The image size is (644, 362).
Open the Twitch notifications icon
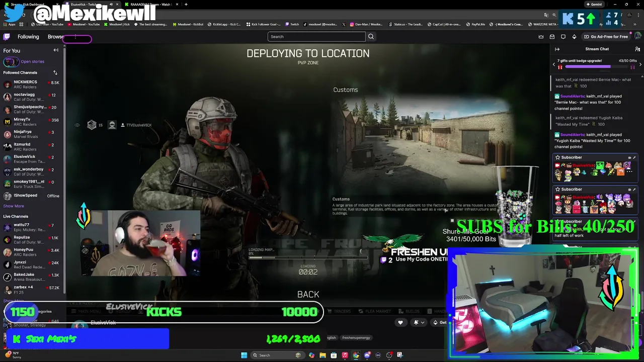(563, 37)
